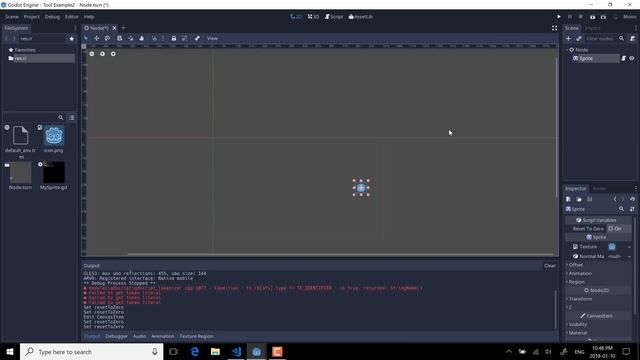
Task: Select the Move Mode tool
Action: coord(96,38)
